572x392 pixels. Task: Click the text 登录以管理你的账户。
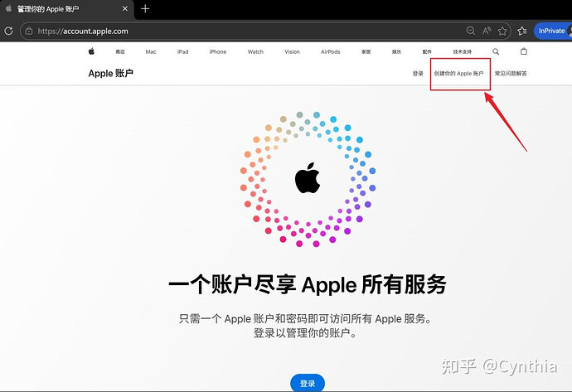click(x=306, y=333)
